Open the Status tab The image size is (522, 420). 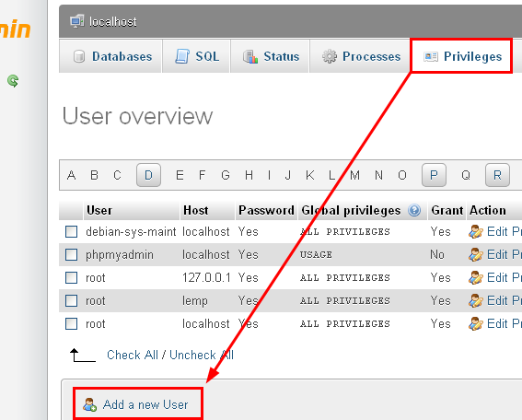270,56
